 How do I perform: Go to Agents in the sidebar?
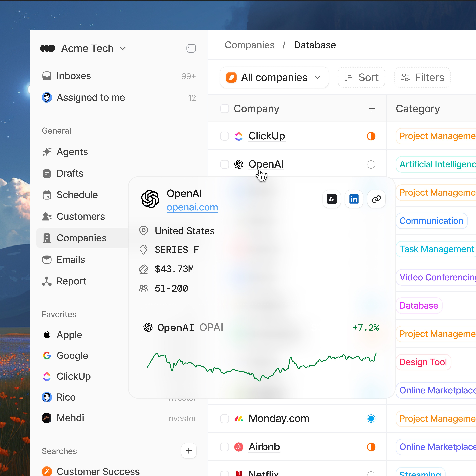click(x=72, y=152)
